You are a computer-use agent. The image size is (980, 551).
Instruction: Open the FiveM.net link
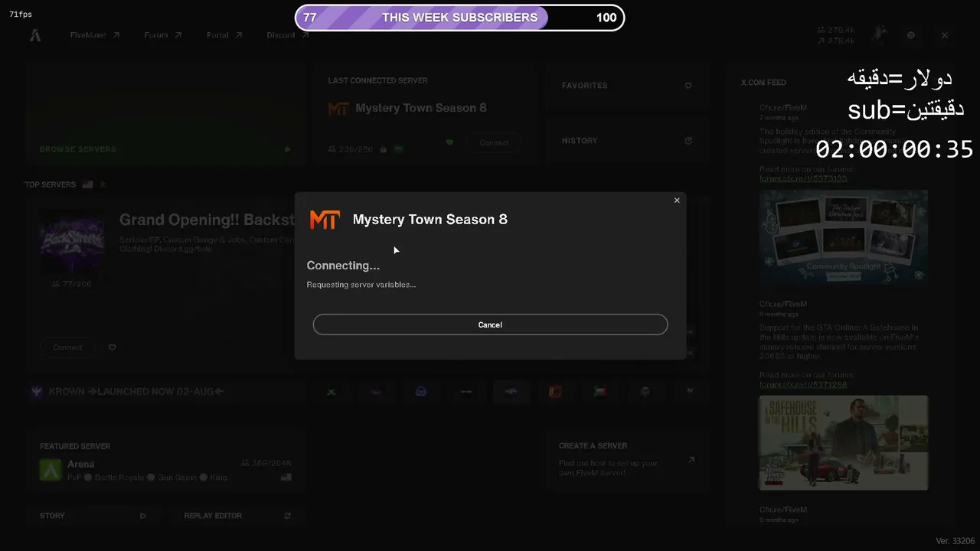coord(94,35)
